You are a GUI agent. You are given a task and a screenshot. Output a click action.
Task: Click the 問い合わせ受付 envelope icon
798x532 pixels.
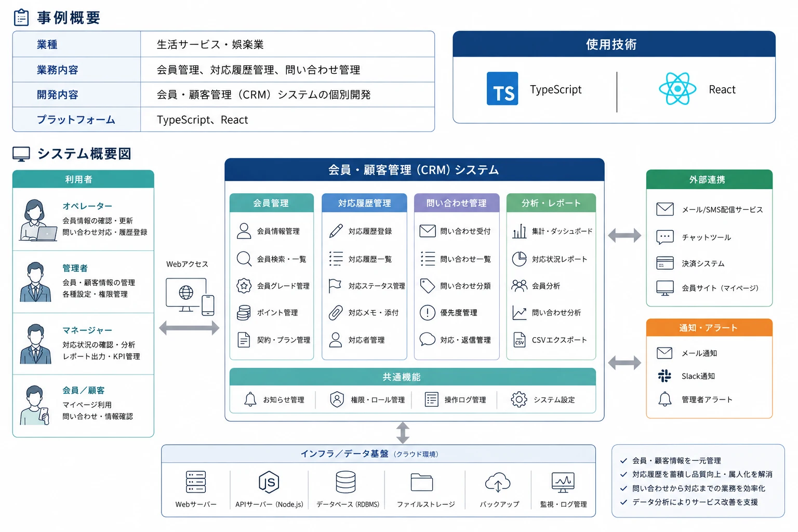[x=428, y=231]
